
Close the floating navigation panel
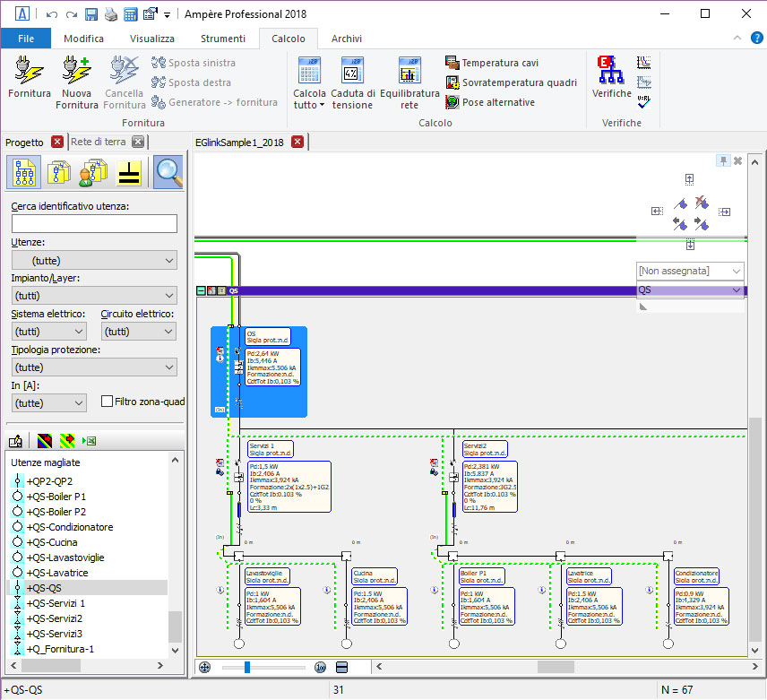click(738, 160)
